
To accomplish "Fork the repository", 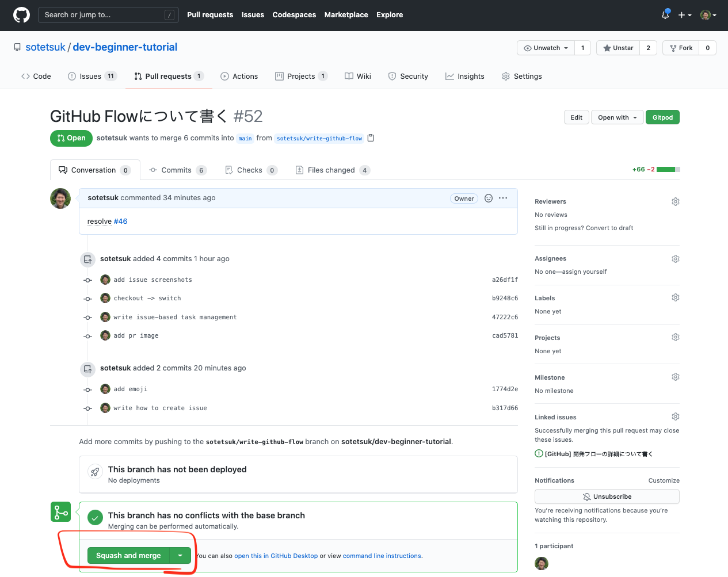I will pyautogui.click(x=681, y=48).
